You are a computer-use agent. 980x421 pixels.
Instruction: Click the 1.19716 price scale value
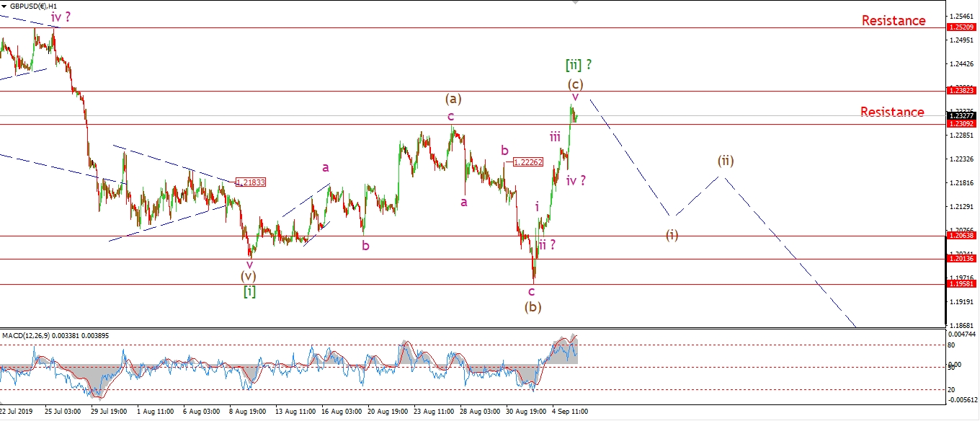pyautogui.click(x=963, y=278)
